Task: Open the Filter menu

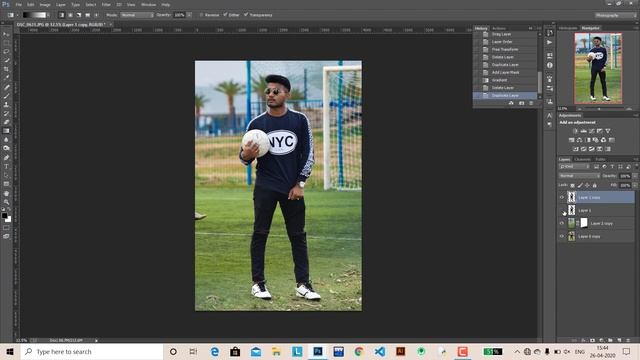Action: 106,4
